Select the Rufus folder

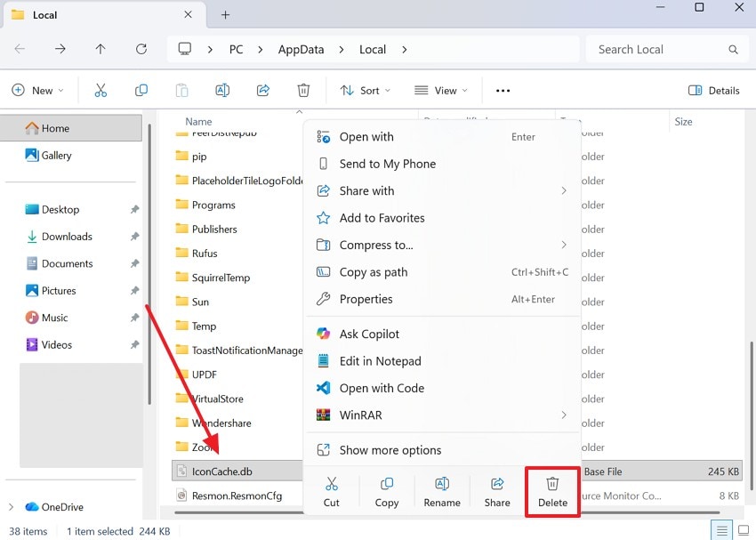(x=205, y=254)
